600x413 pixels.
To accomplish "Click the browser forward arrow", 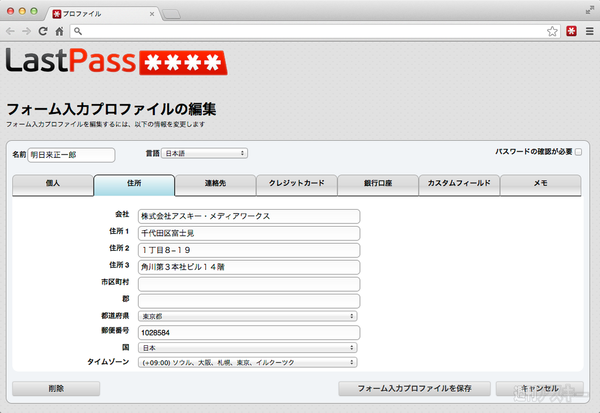I will 26,31.
